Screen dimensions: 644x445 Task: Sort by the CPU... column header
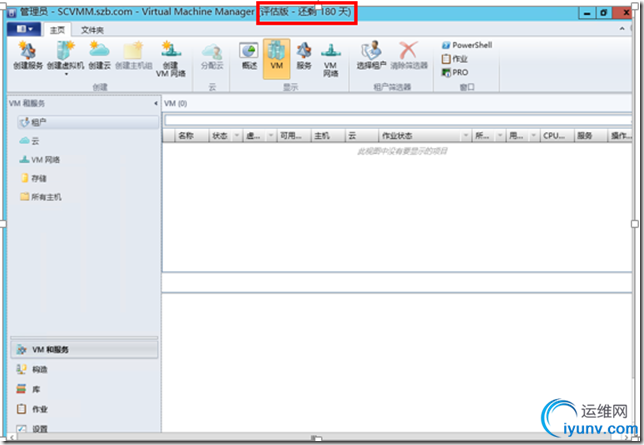coord(557,136)
